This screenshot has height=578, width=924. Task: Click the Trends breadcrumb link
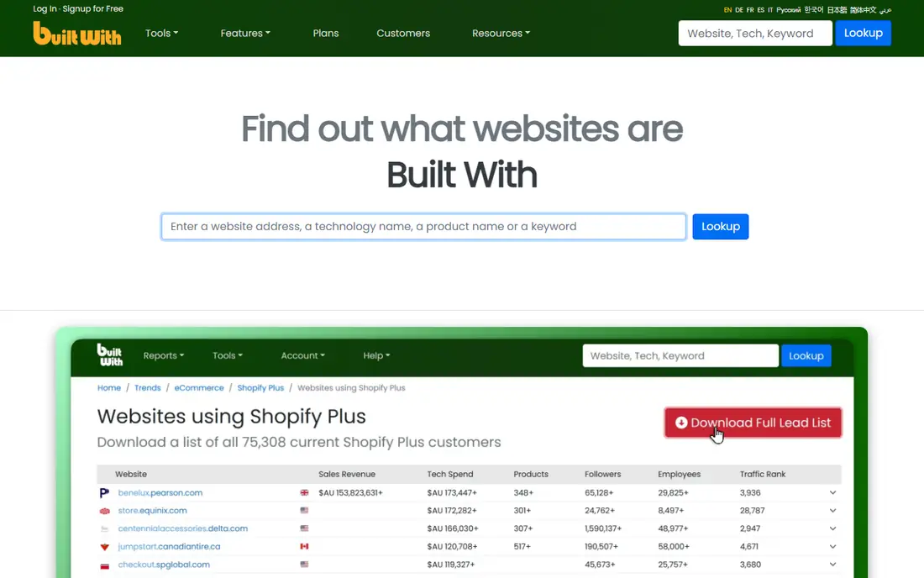[147, 387]
